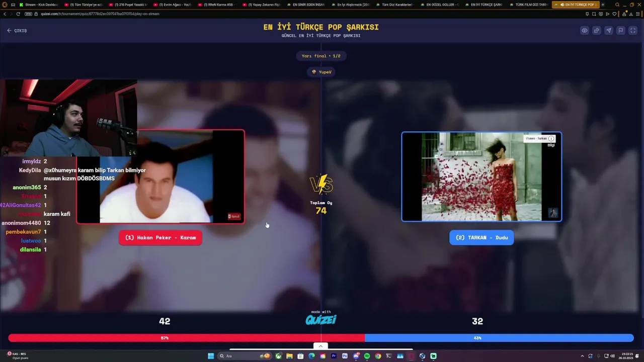Click the pin icon in browser toolbar
The height and width of the screenshot is (362, 644).
(587, 14)
